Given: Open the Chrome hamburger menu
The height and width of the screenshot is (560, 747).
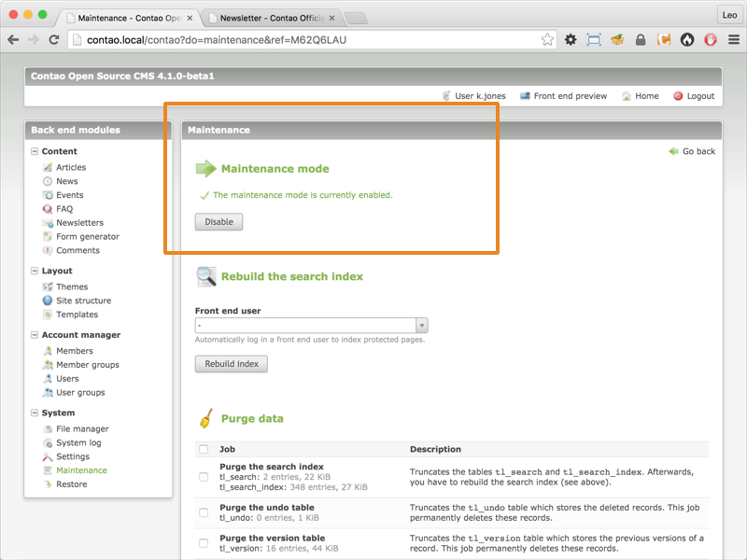Looking at the screenshot, I should (x=734, y=39).
